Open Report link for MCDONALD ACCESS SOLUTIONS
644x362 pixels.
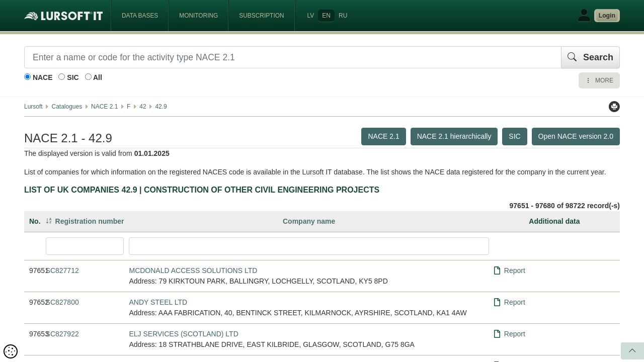515,270
